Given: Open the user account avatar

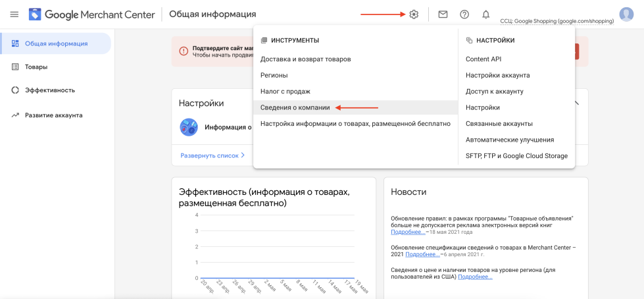Looking at the screenshot, I should [x=626, y=14].
